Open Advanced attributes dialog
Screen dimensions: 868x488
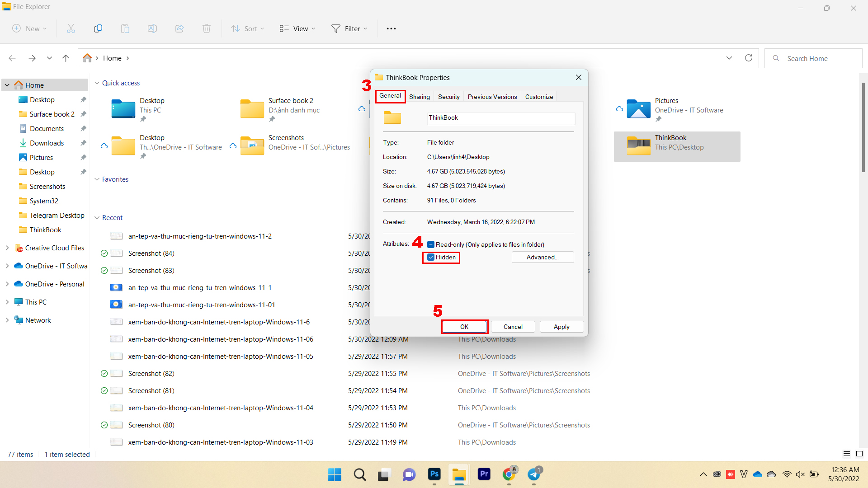(542, 257)
